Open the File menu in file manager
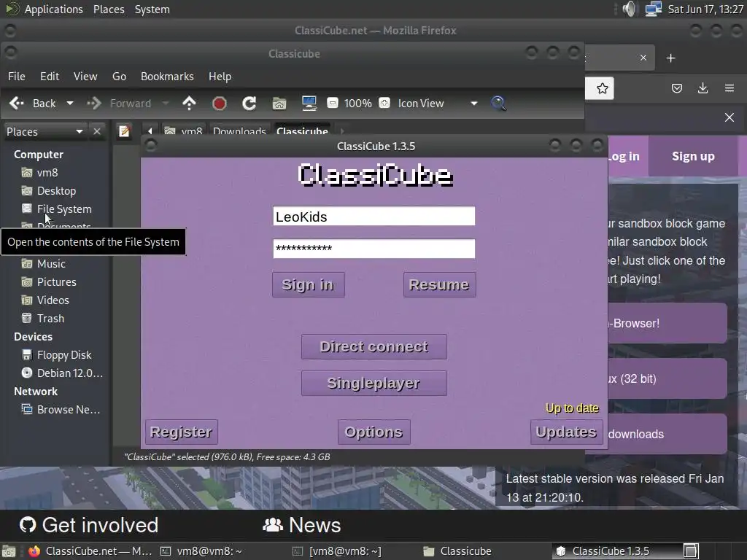The width and height of the screenshot is (747, 560). coord(17,76)
